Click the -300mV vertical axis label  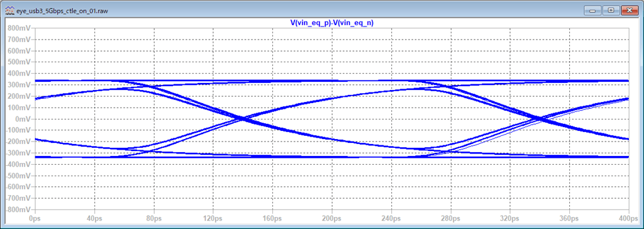click(x=19, y=153)
